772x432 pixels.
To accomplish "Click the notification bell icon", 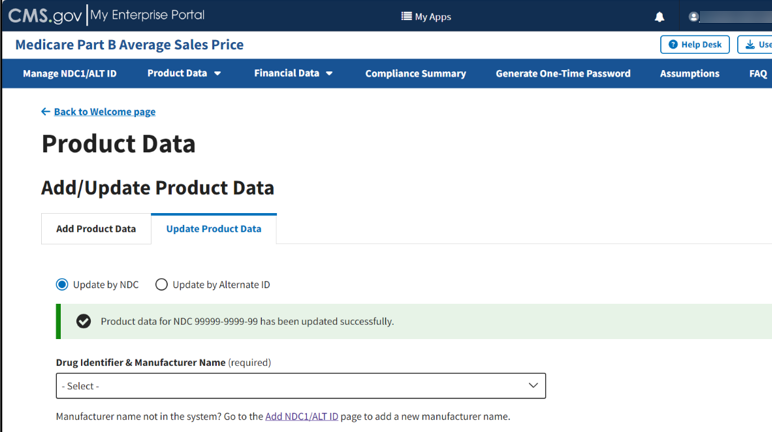I will [659, 17].
